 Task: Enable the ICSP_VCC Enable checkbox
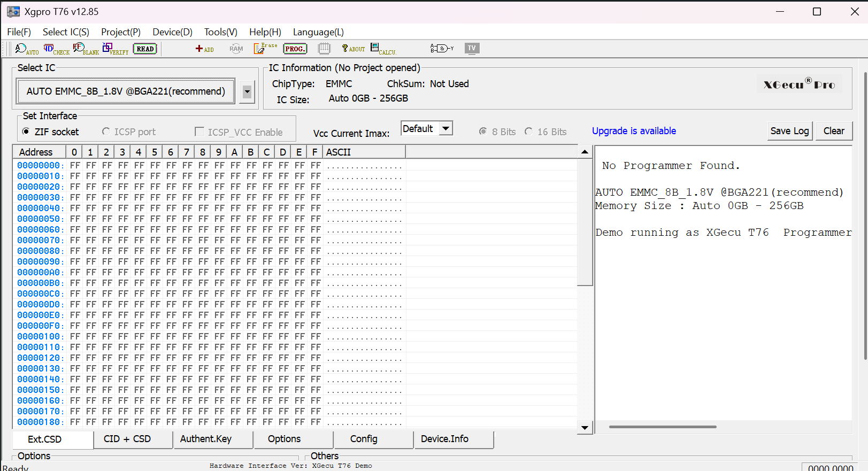199,132
